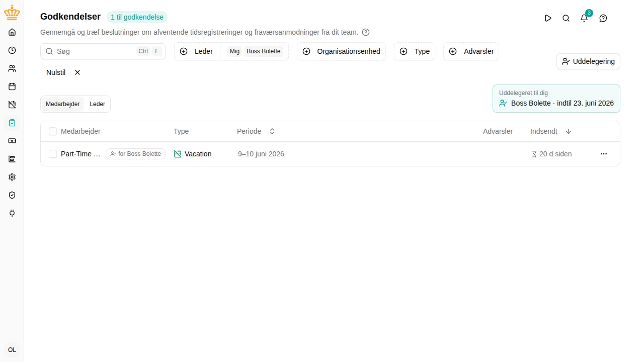
Task: Open the home icon in sidebar
Action: click(12, 32)
